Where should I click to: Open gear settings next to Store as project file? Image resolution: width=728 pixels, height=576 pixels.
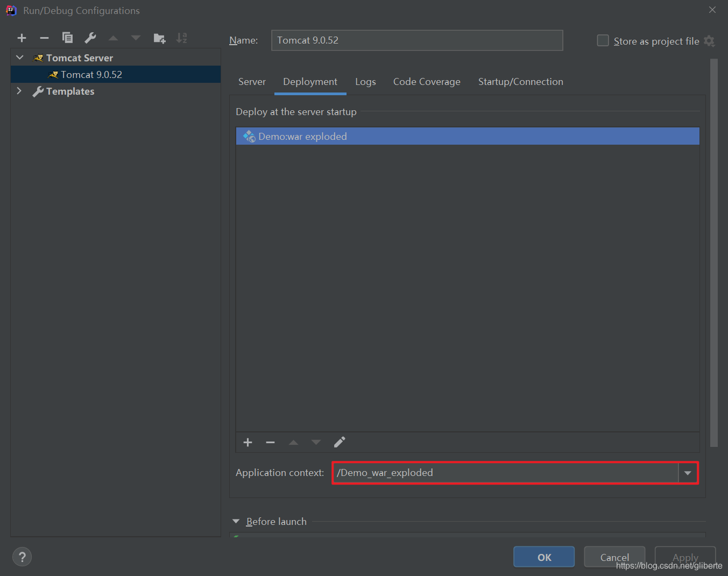(x=709, y=41)
